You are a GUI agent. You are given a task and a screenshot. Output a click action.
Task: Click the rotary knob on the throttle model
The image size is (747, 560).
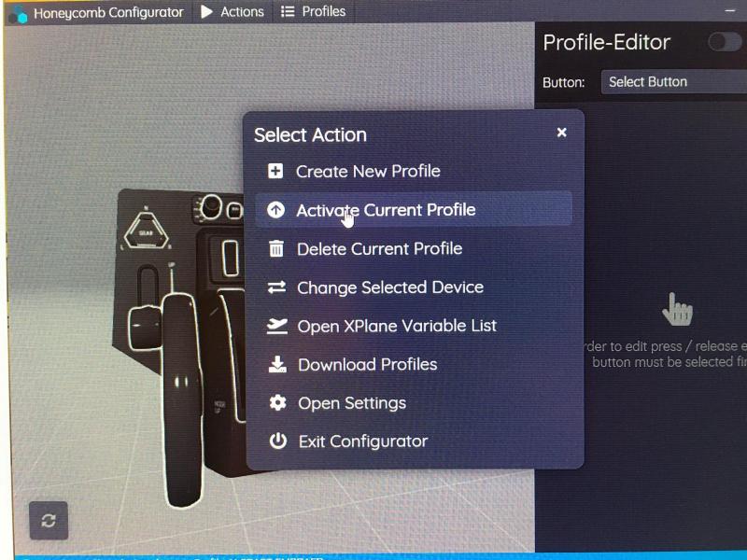coord(211,207)
